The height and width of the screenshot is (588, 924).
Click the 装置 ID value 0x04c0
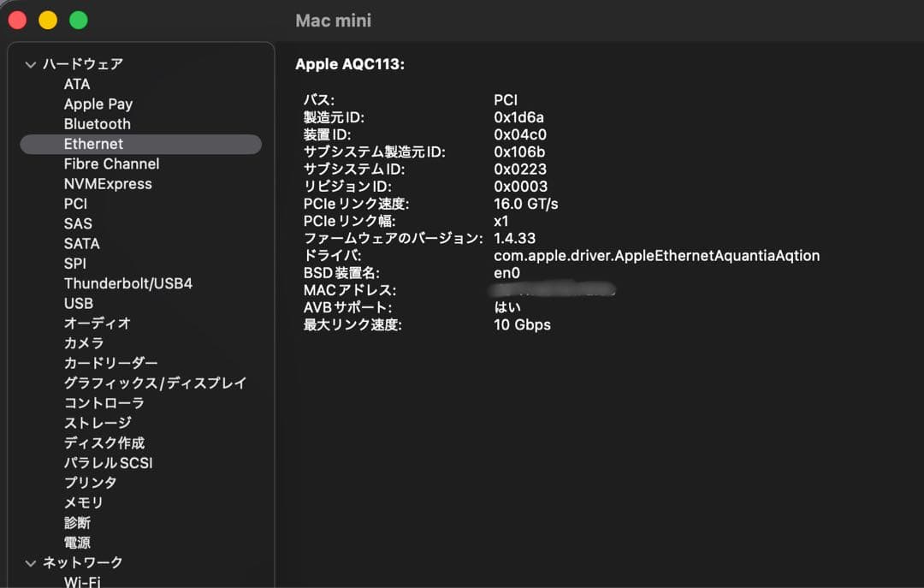coord(520,134)
